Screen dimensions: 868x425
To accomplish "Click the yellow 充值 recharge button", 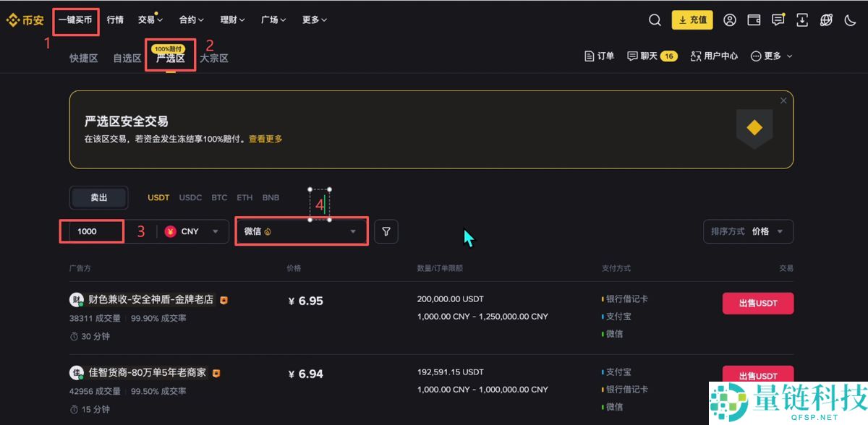I will coord(692,20).
